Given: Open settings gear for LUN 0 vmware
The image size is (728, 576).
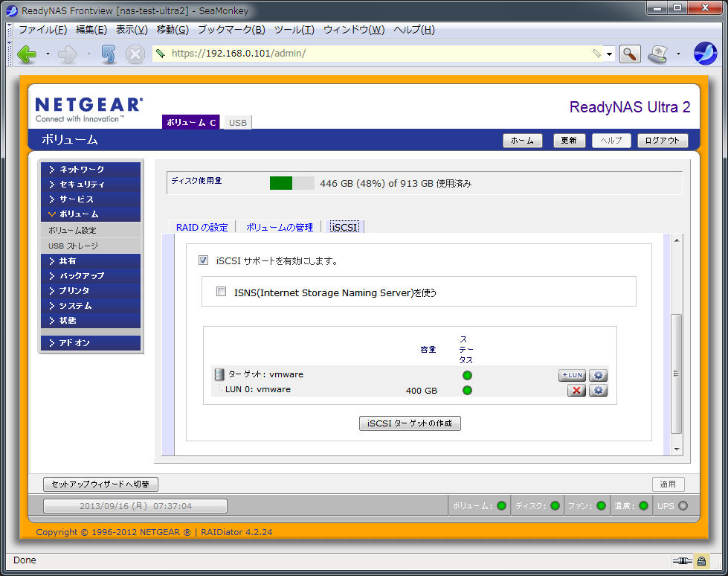Looking at the screenshot, I should click(598, 390).
